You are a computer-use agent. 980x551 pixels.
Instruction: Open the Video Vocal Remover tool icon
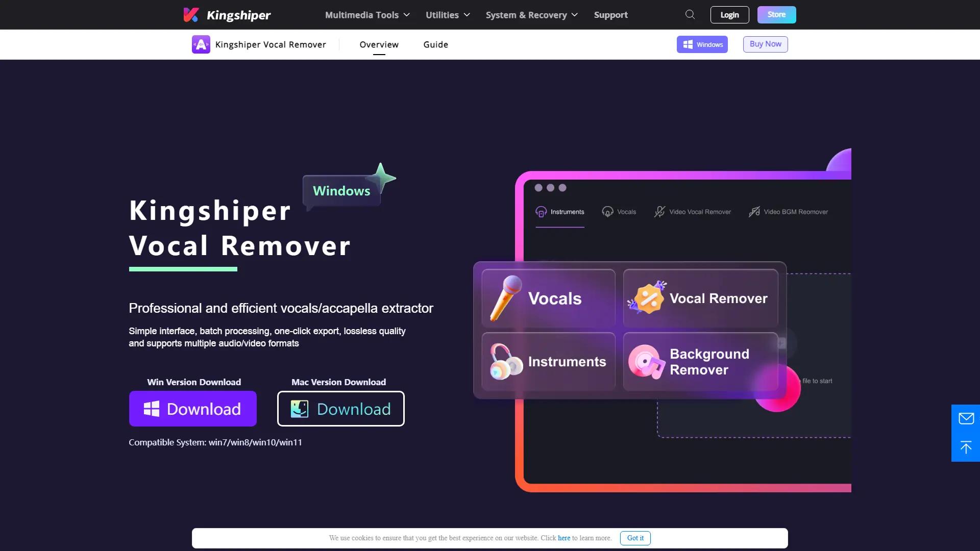659,211
